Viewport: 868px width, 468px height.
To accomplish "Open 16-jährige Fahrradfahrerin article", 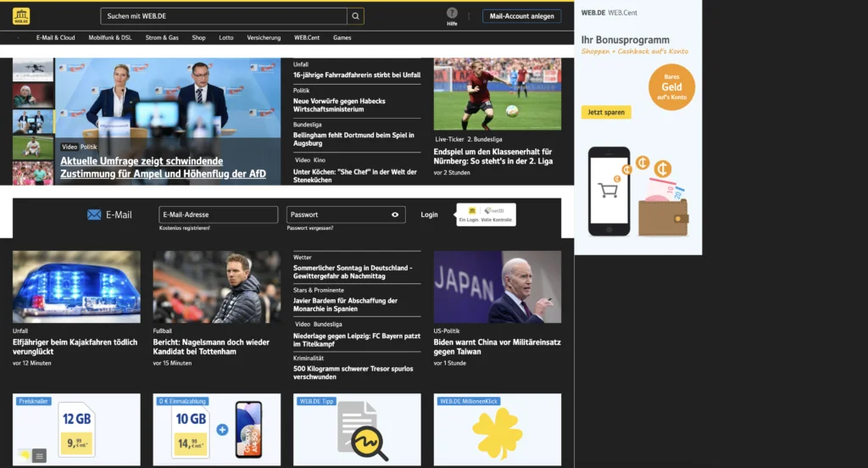I will [357, 75].
